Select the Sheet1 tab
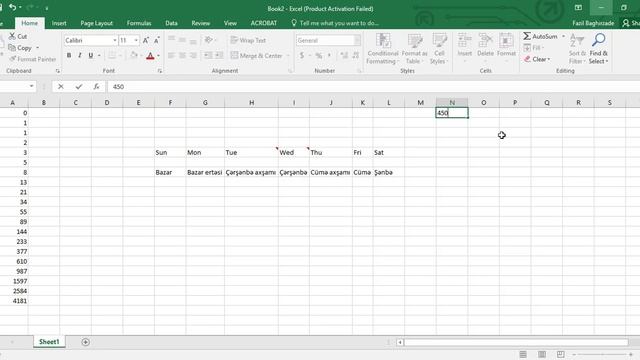 coord(49,342)
